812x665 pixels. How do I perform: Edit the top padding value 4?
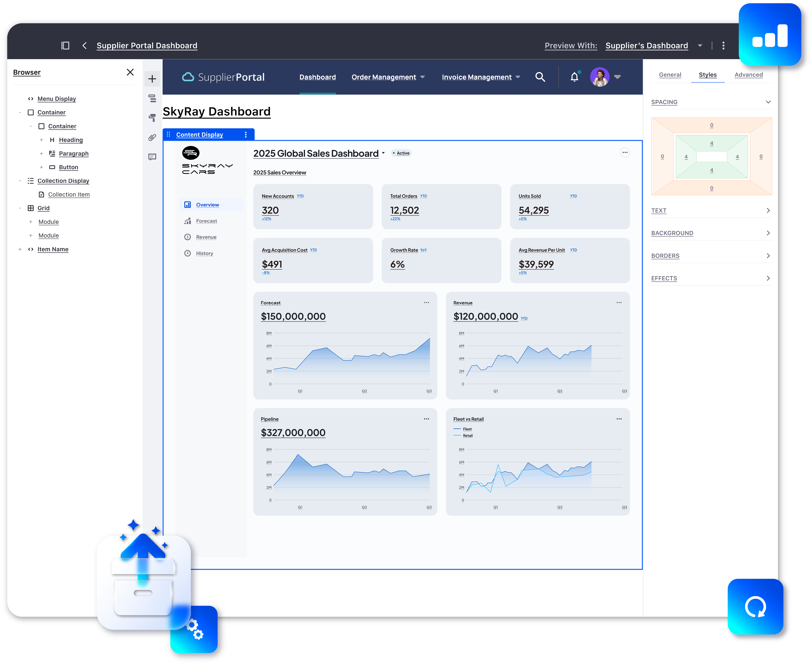click(x=712, y=143)
